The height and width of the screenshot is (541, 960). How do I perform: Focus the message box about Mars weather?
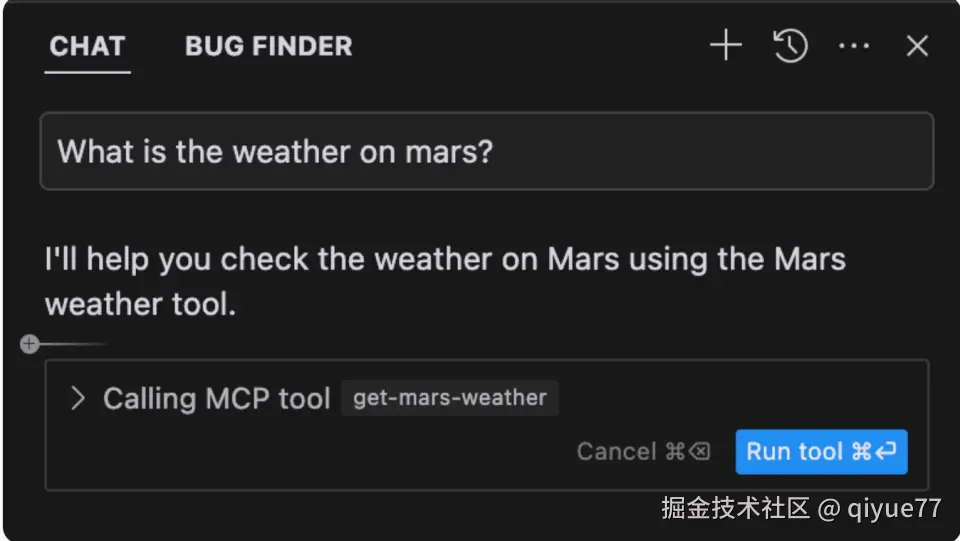pyautogui.click(x=486, y=152)
